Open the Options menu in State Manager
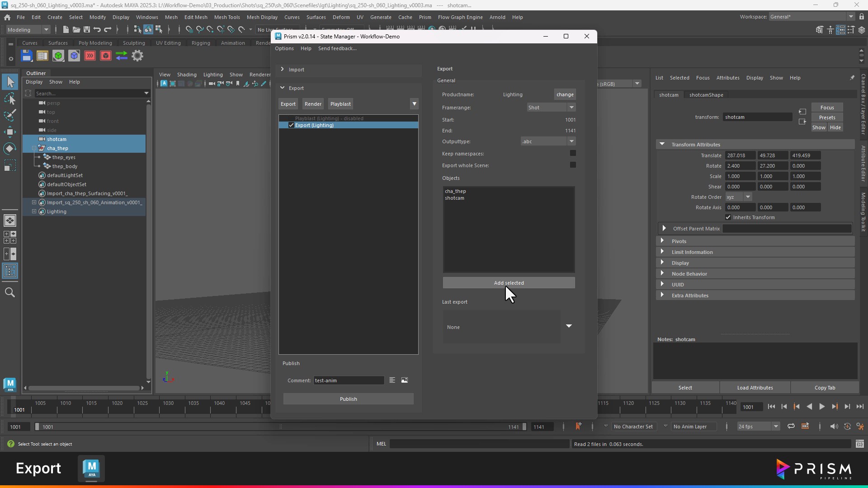 click(x=284, y=48)
